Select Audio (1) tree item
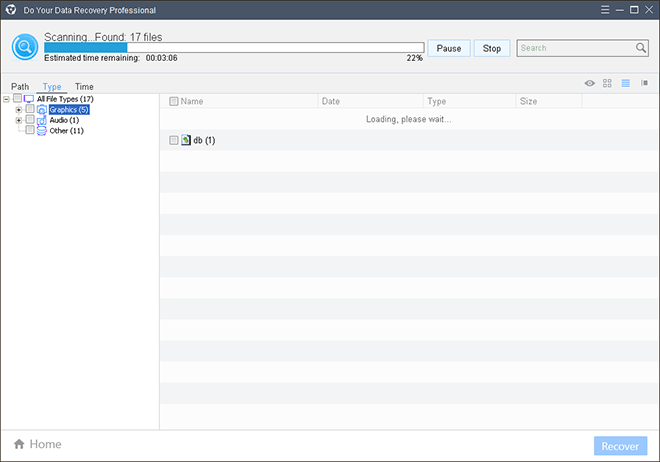This screenshot has width=660, height=462. coord(64,120)
